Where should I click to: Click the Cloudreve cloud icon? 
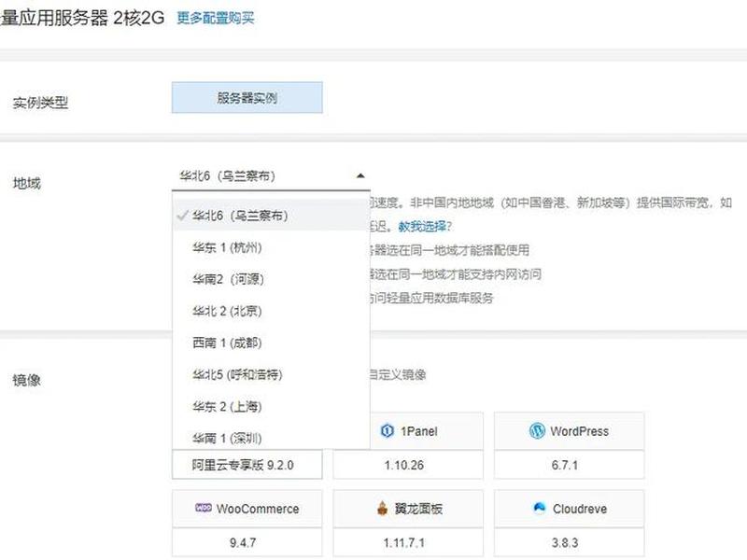tap(539, 508)
